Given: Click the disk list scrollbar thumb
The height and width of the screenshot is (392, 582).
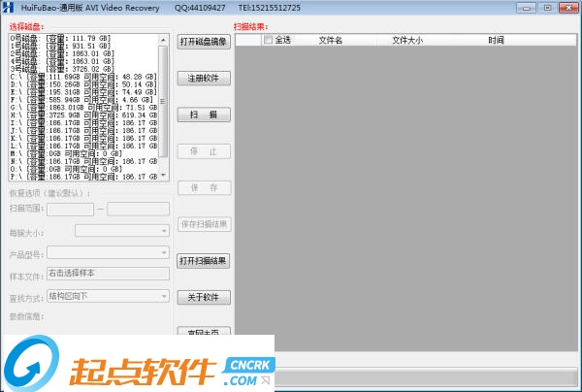Looking at the screenshot, I should (163, 101).
